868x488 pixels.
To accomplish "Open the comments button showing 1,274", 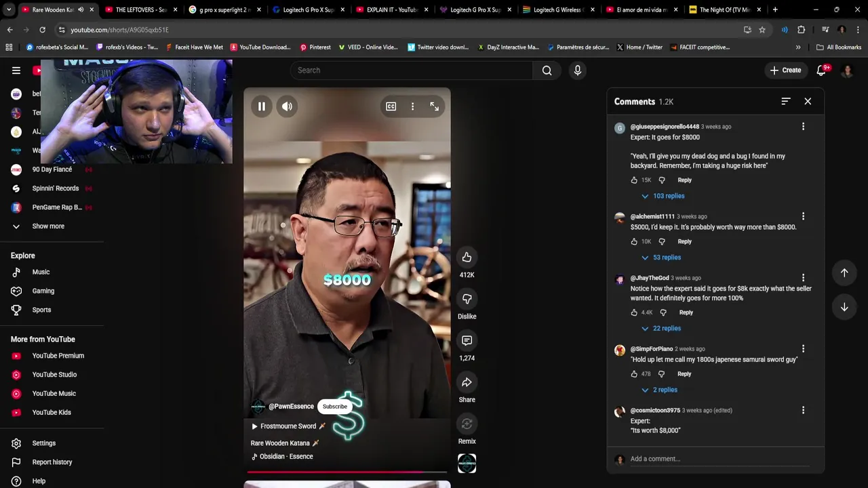I will (x=467, y=340).
